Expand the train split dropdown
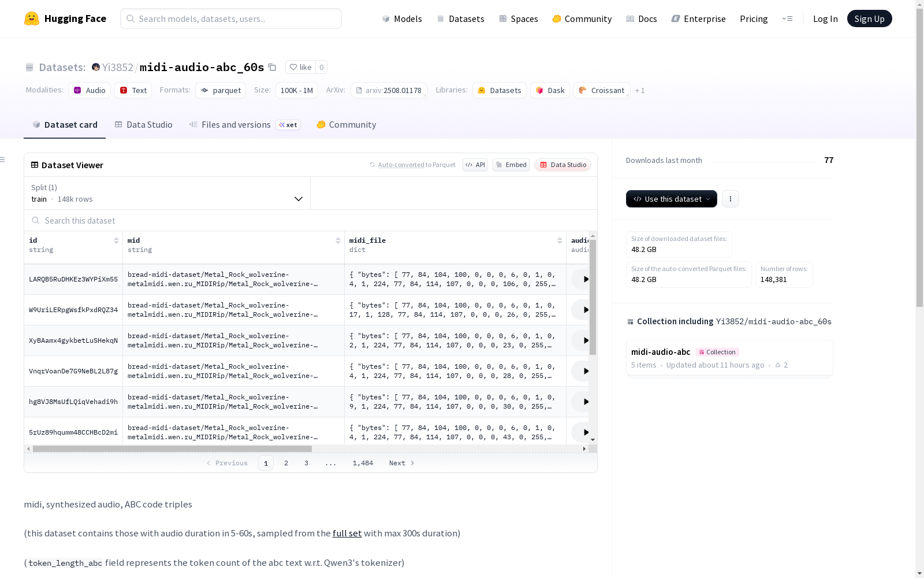The image size is (924, 578). (167, 193)
